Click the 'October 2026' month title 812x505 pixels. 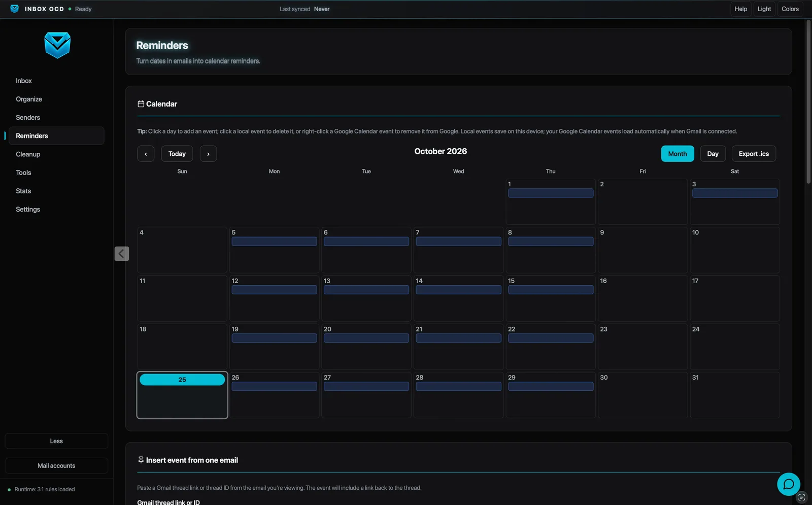coord(441,151)
